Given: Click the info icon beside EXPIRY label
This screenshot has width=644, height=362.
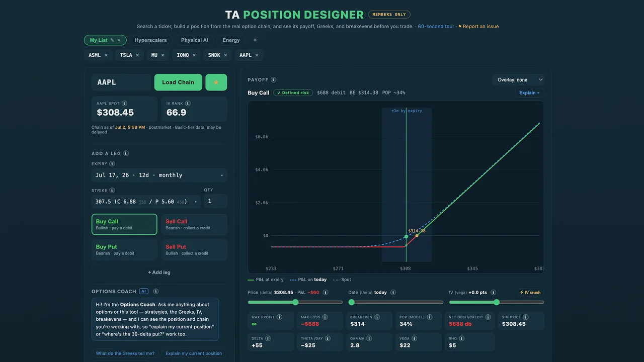Looking at the screenshot, I should pos(112,163).
